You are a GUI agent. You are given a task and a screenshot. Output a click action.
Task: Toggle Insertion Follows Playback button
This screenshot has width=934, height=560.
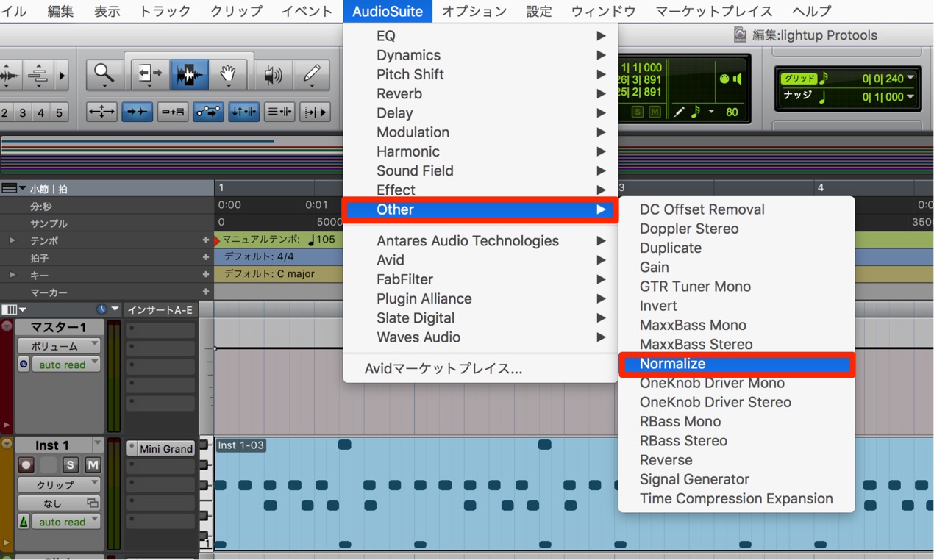[x=315, y=112]
